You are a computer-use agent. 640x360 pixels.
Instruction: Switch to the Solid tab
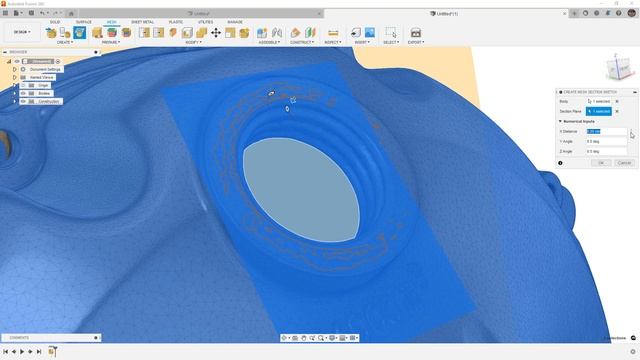(x=55, y=22)
